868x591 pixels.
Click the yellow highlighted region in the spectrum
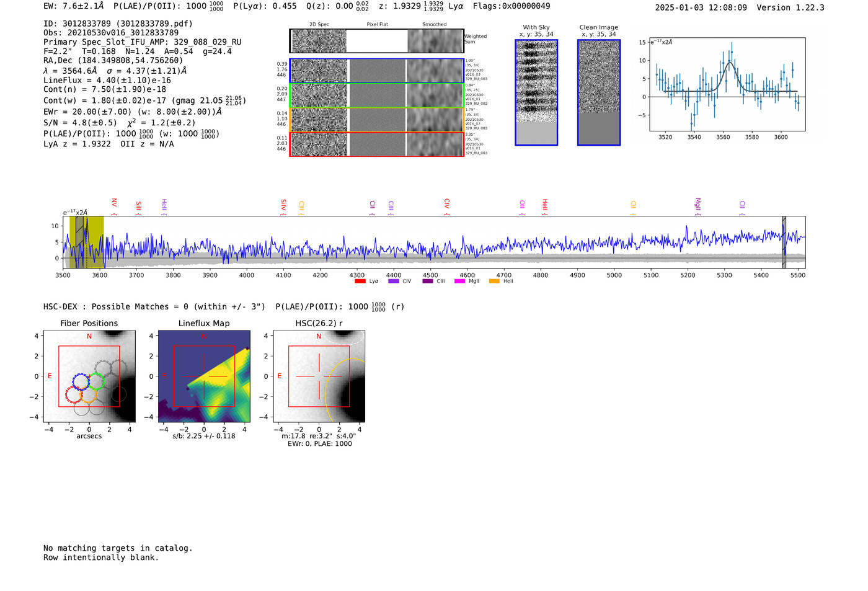click(86, 242)
